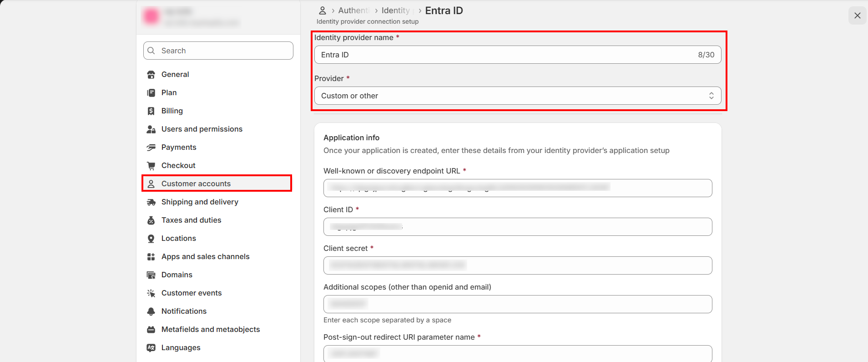Click the Post-sign-out redirect URI parameter field
Image resolution: width=868 pixels, height=362 pixels.
518,353
